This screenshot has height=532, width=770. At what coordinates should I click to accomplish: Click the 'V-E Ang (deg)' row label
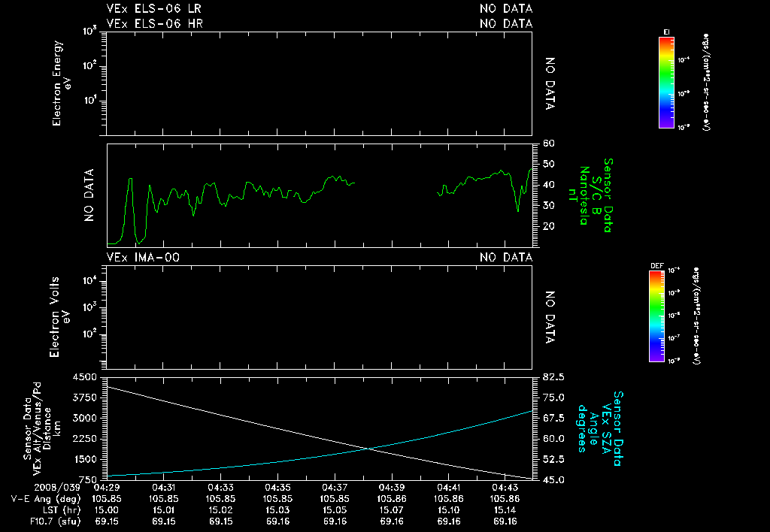(x=46, y=499)
